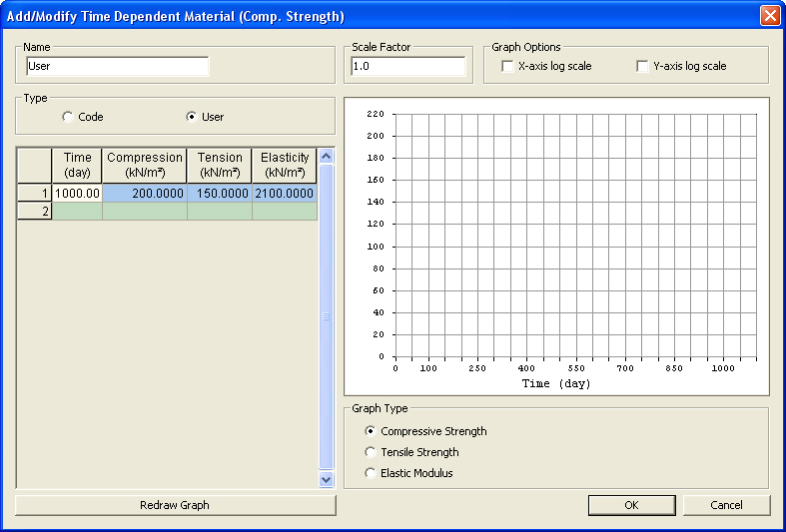Select row header 1 in the table
Image resolution: width=786 pixels, height=532 pixels.
pos(35,194)
